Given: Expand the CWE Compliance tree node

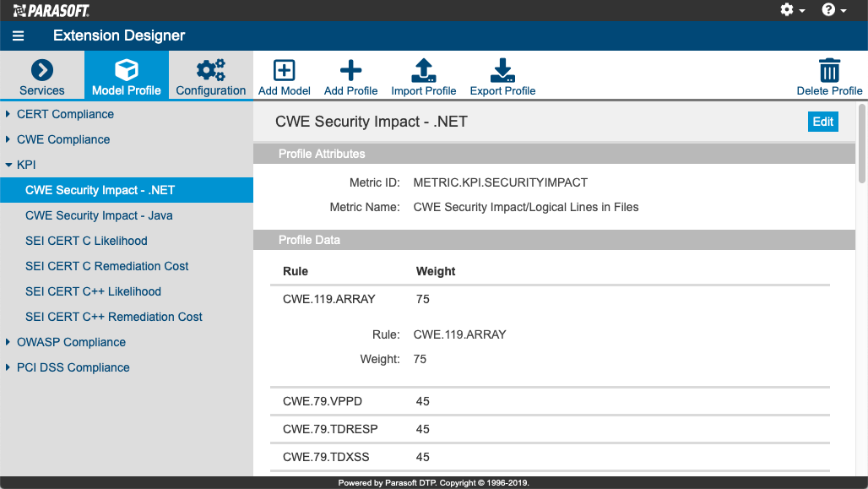Looking at the screenshot, I should (8, 139).
